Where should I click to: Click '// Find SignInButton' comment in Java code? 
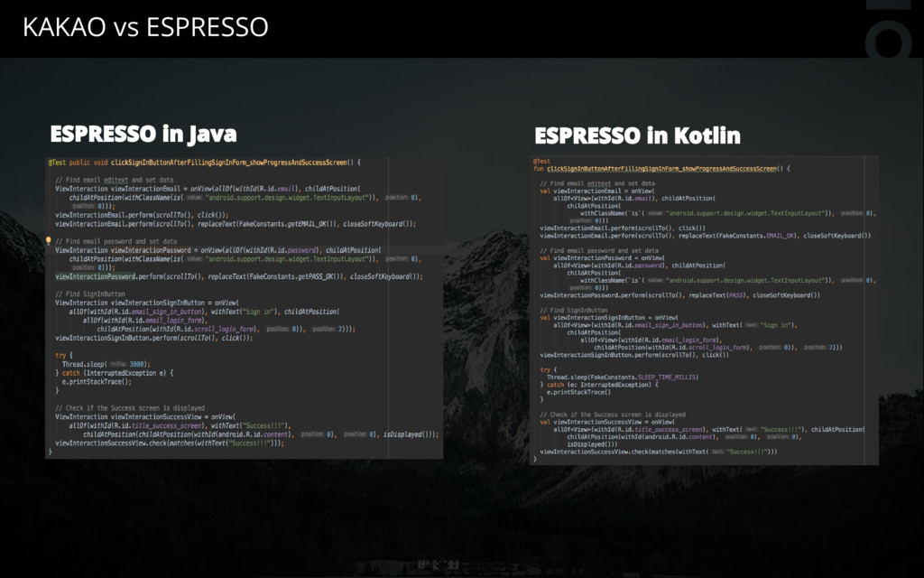pyautogui.click(x=90, y=294)
